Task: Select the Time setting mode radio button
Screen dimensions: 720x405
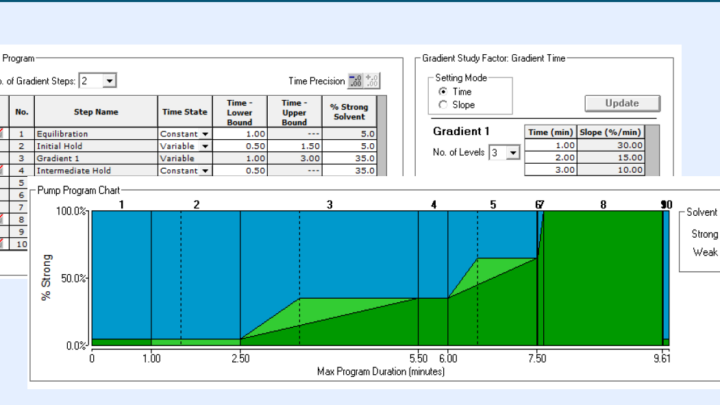Action: (444, 91)
